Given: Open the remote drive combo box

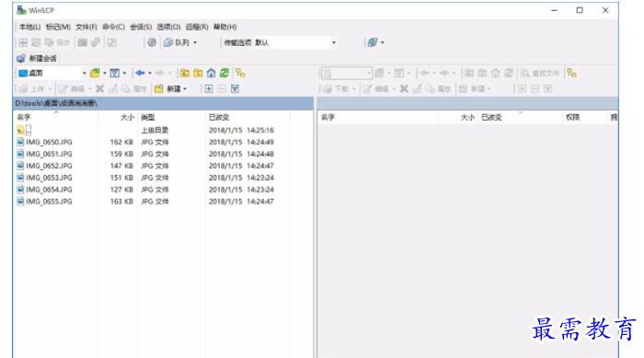Looking at the screenshot, I should pyautogui.click(x=347, y=73).
